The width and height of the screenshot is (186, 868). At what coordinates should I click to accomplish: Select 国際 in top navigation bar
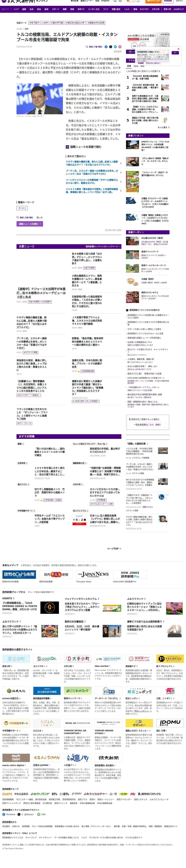65,9
